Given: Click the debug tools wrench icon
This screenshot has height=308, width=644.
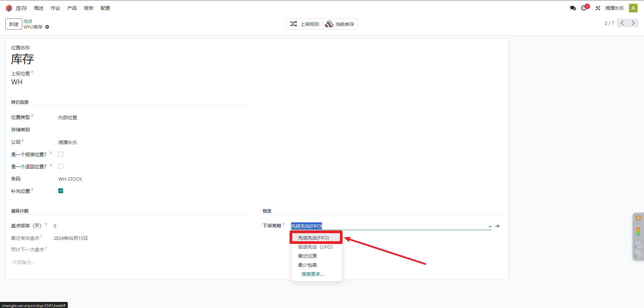Looking at the screenshot, I should (x=598, y=8).
